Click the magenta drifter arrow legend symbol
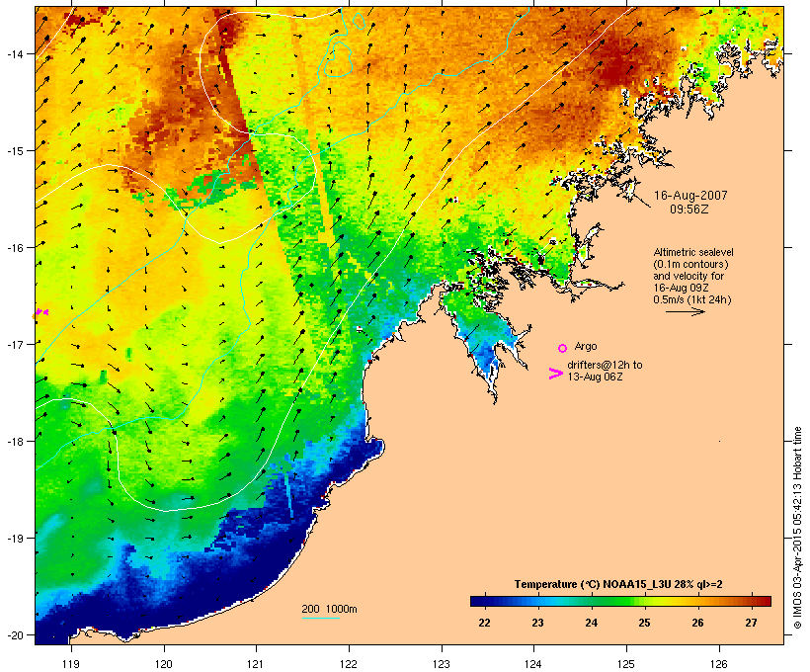Image resolution: width=810 pixels, height=672 pixels. tap(556, 374)
